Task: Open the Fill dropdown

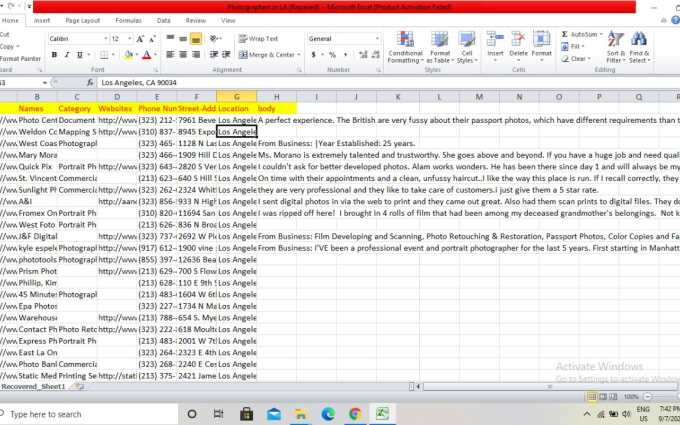Action: (573, 46)
